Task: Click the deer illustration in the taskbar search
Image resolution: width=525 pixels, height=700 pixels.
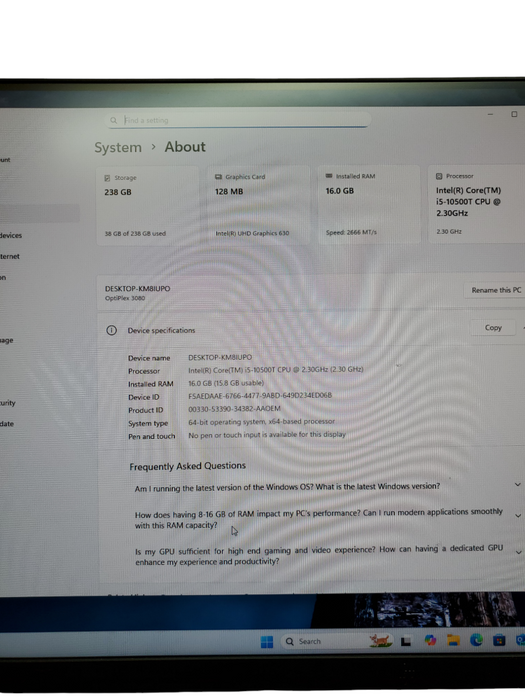Action: point(380,641)
